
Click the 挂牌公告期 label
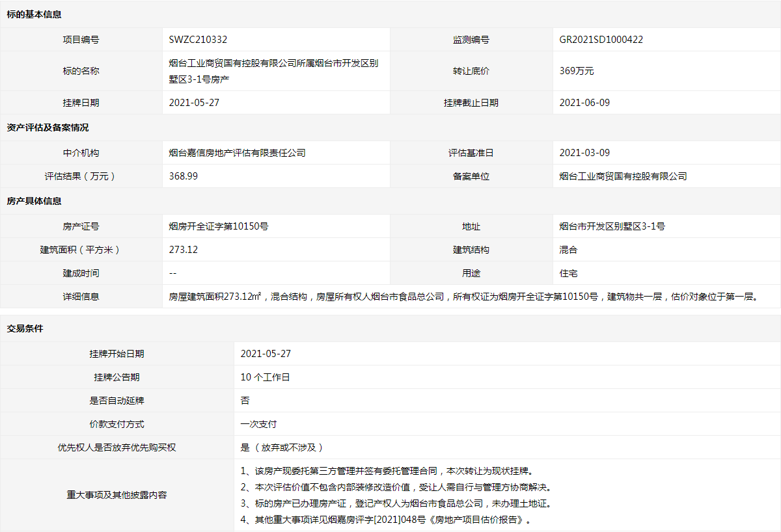pos(117,377)
